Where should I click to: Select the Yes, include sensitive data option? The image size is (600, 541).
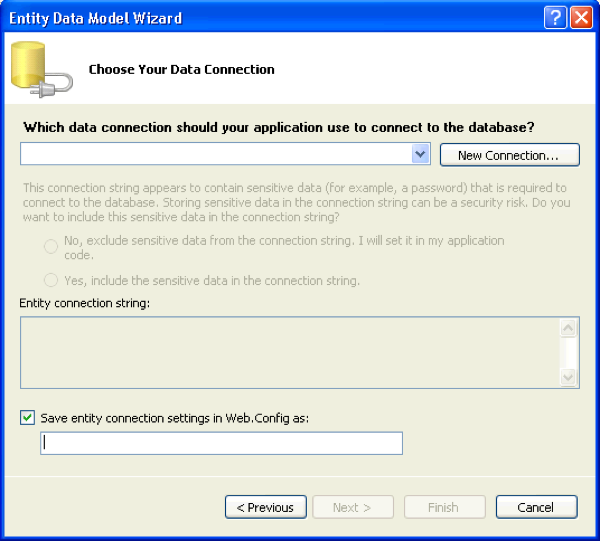click(x=51, y=280)
